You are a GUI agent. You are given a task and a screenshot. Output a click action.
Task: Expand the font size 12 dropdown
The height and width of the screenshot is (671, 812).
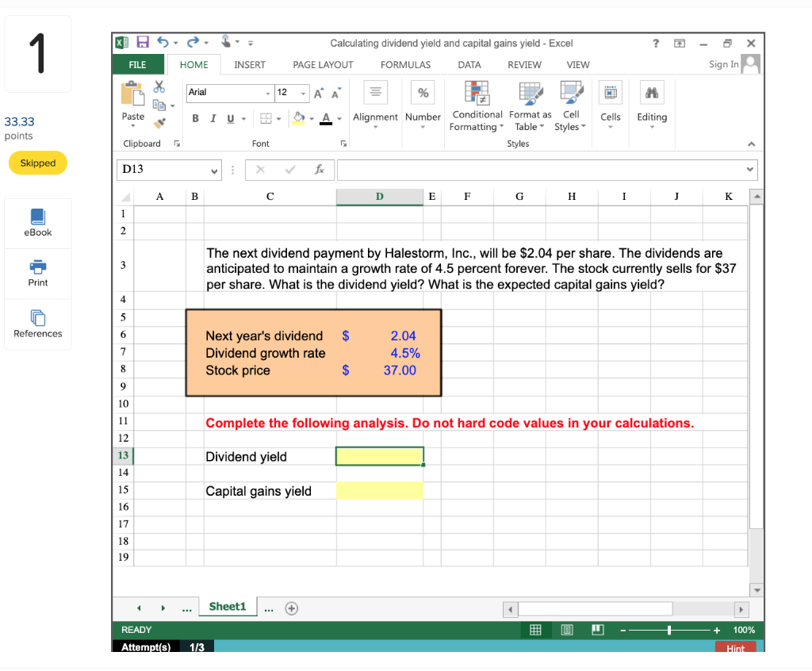pyautogui.click(x=303, y=93)
